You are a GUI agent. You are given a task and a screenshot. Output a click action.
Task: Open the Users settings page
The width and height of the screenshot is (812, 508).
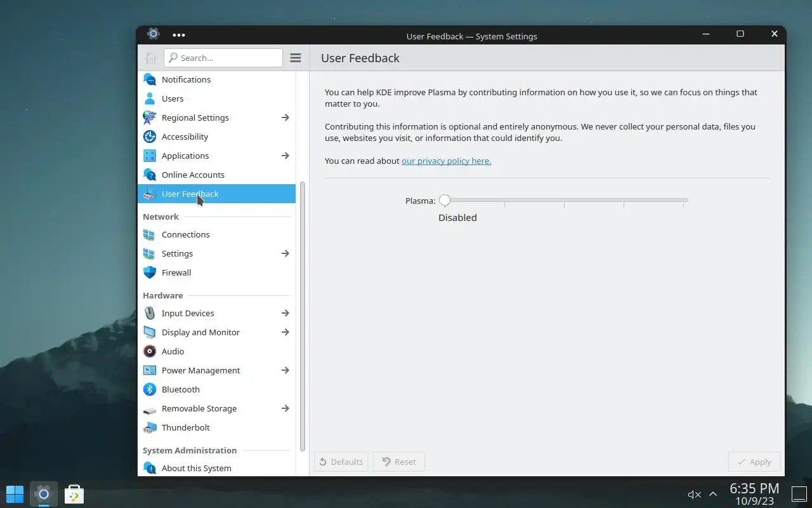(216, 98)
